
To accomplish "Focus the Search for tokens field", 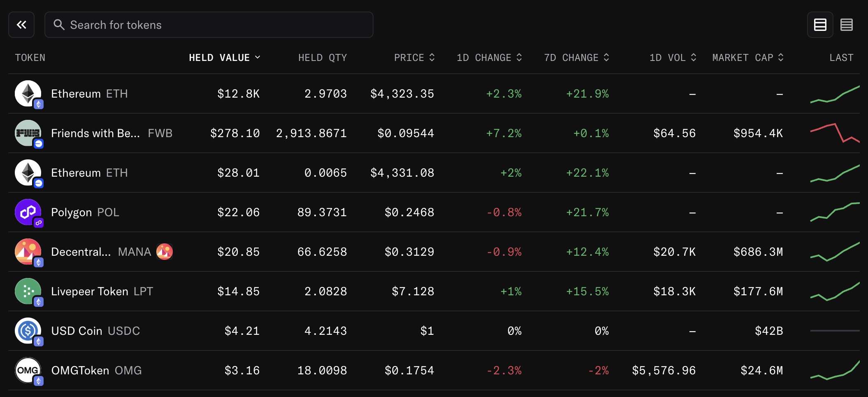I will point(209,25).
